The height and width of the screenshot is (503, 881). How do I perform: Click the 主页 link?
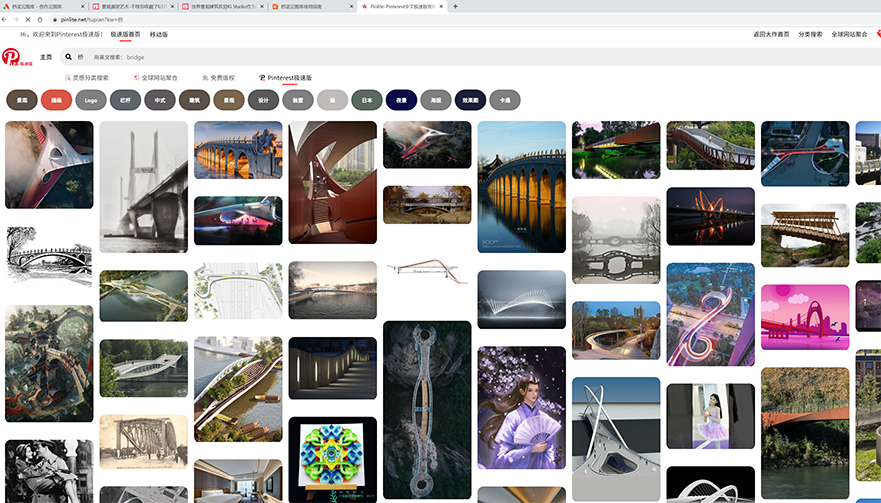pyautogui.click(x=46, y=57)
